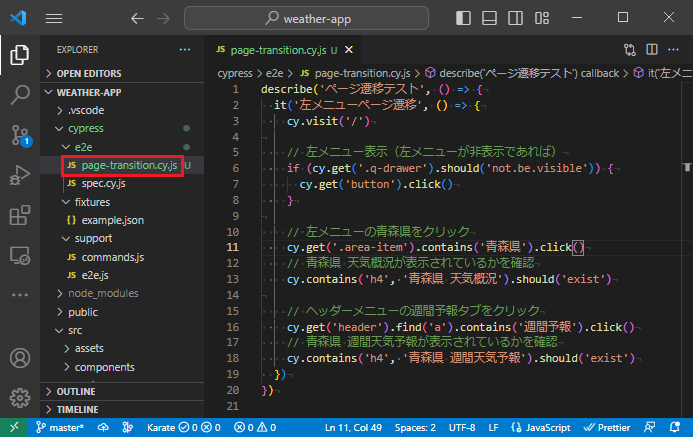Viewport: 693px width, 437px height.
Task: Open the Explorer view in activity bar
Action: point(20,55)
